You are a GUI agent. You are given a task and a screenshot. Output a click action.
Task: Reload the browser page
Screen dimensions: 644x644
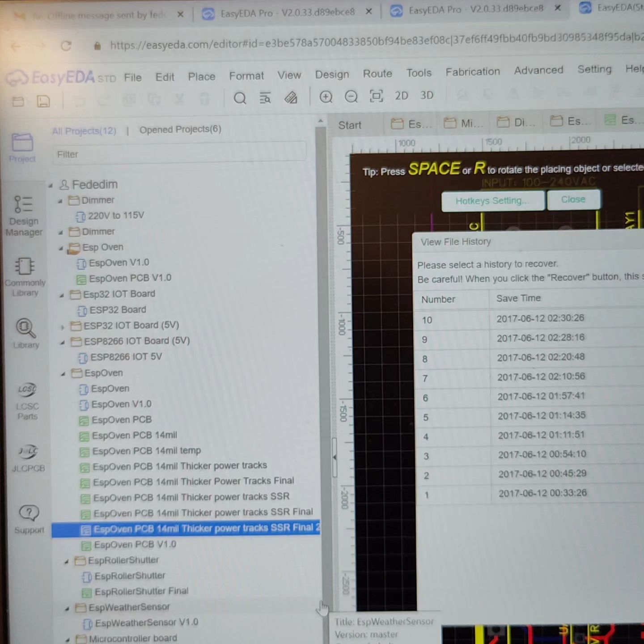[66, 46]
